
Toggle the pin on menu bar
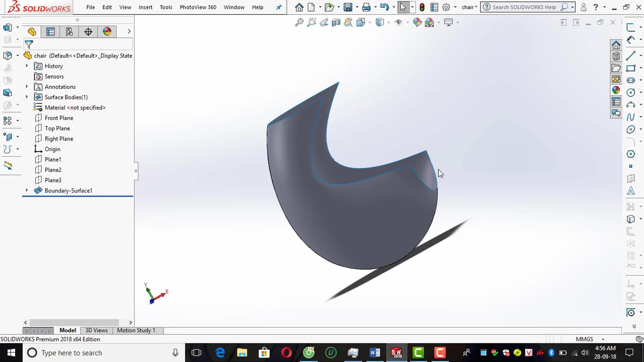pyautogui.click(x=279, y=7)
